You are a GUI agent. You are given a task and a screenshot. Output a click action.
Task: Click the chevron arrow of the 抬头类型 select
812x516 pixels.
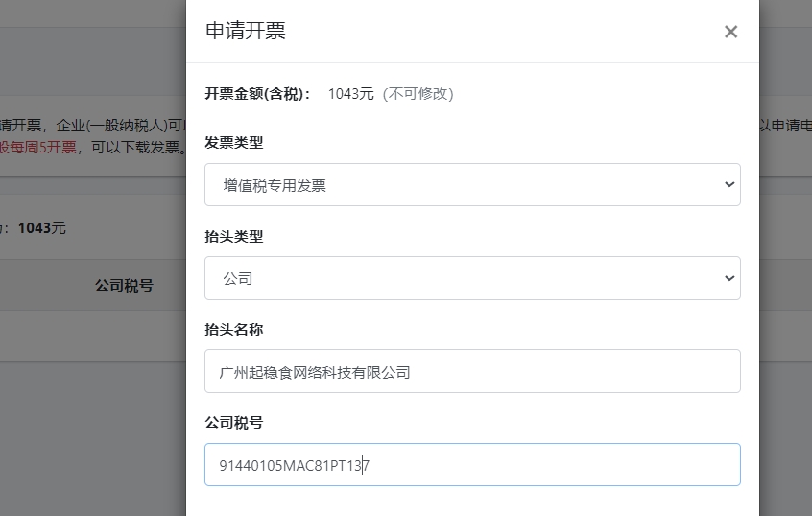coord(728,278)
